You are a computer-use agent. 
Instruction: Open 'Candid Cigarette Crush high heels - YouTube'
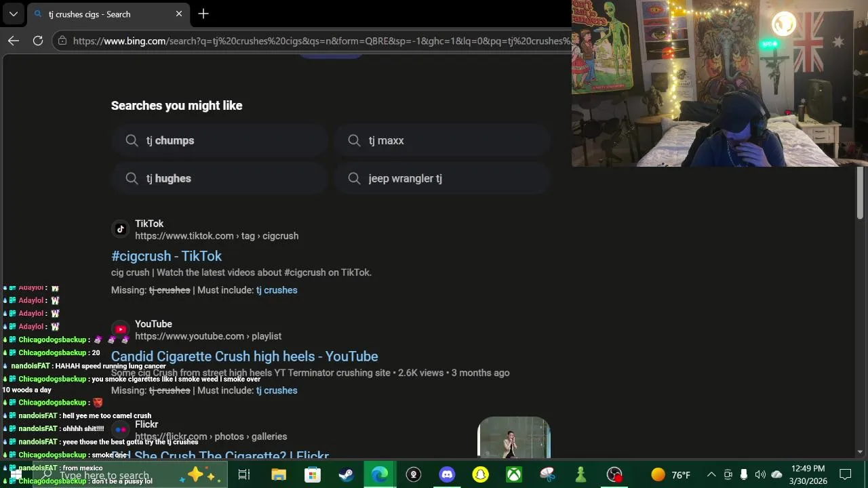click(245, 356)
